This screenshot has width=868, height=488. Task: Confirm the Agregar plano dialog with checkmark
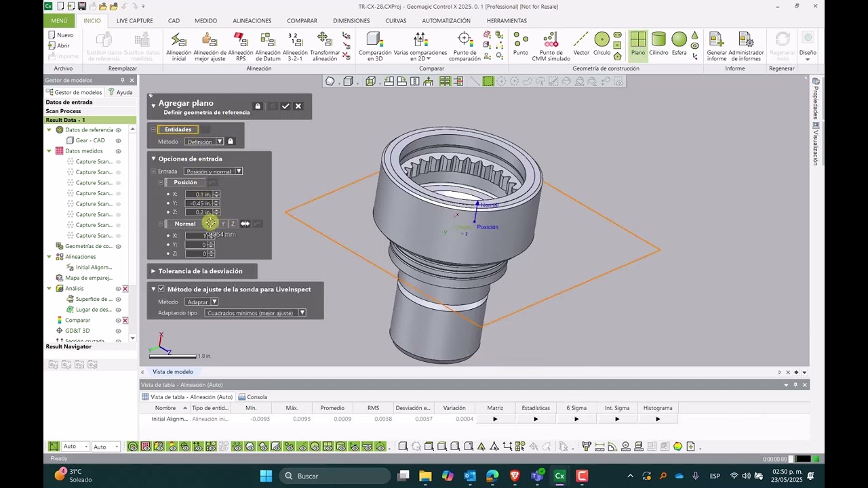(285, 106)
